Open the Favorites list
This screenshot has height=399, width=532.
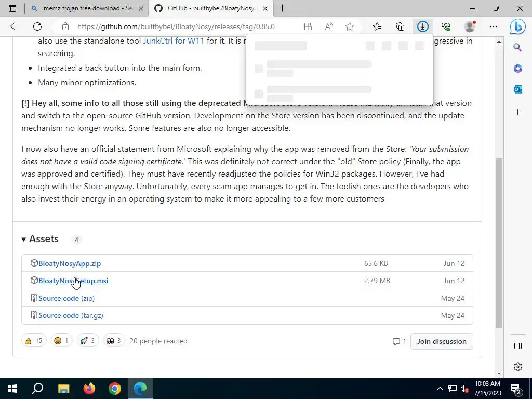click(377, 26)
